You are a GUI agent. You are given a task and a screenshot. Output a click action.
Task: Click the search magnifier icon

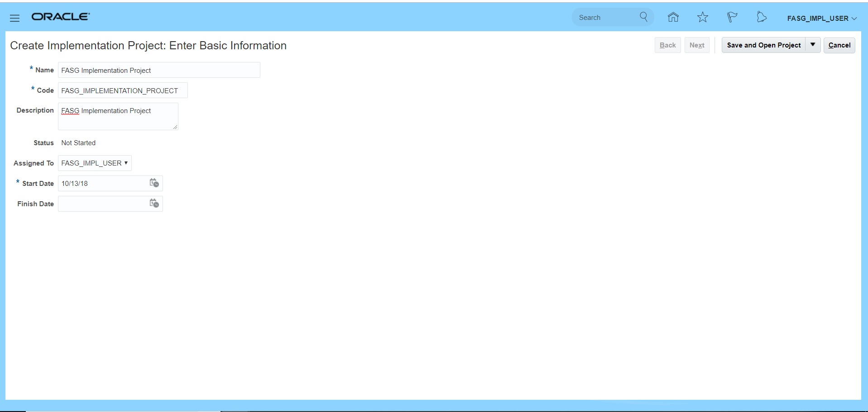pos(643,17)
